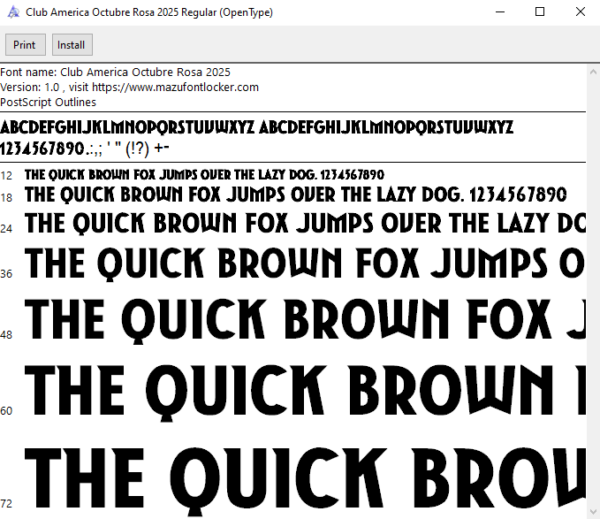The image size is (600, 519).
Task: Click the 12-point pangram sample line
Action: point(204,175)
